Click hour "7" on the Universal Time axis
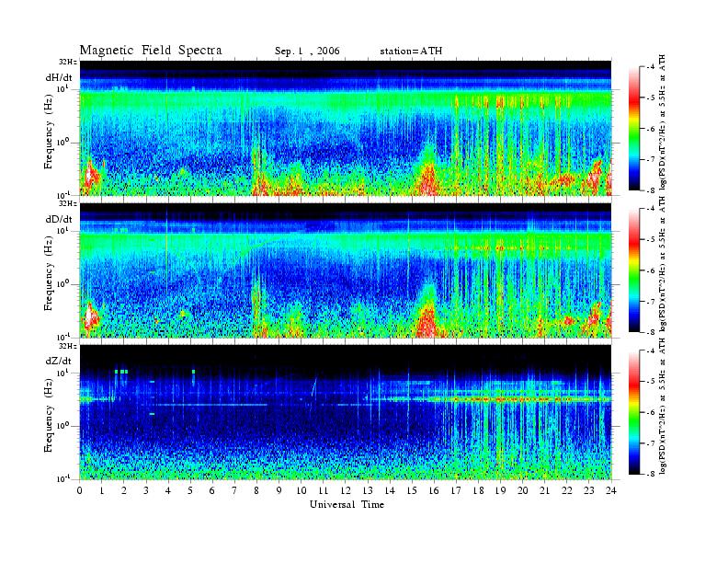The width and height of the screenshot is (728, 563). coord(235,490)
